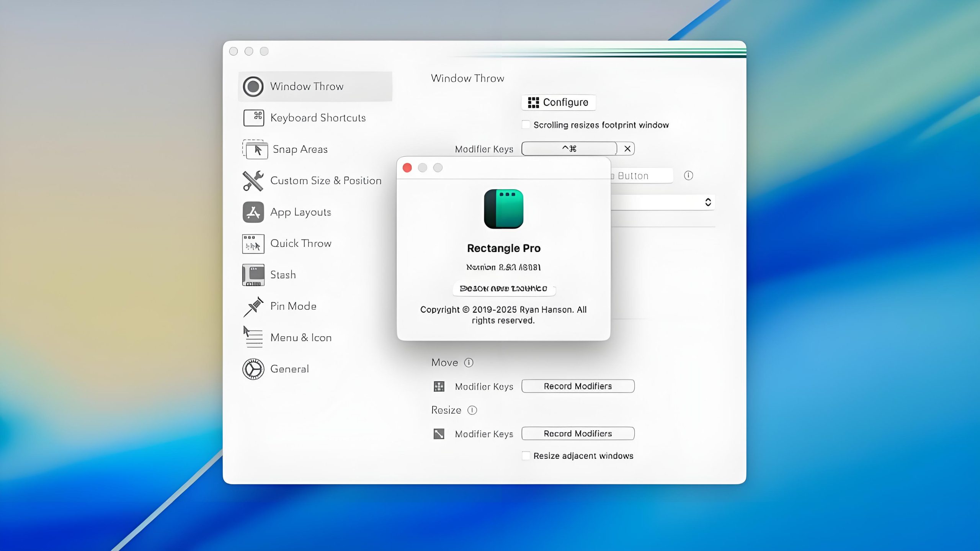
Task: Open Custom Size & Position tools icon
Action: click(253, 180)
